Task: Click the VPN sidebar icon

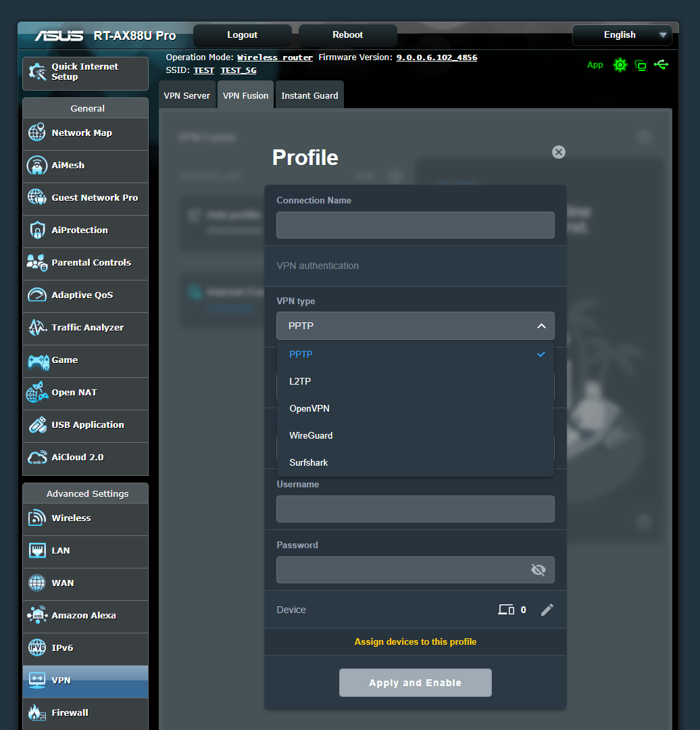Action: coord(36,680)
